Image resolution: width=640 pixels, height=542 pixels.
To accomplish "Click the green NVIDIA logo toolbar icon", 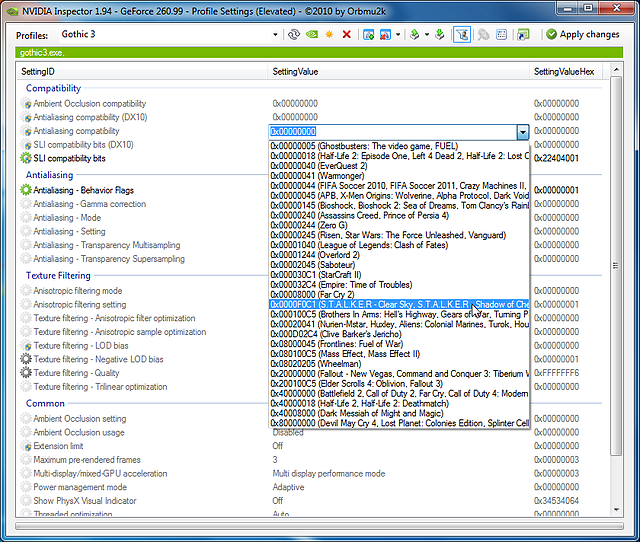I will click(313, 34).
